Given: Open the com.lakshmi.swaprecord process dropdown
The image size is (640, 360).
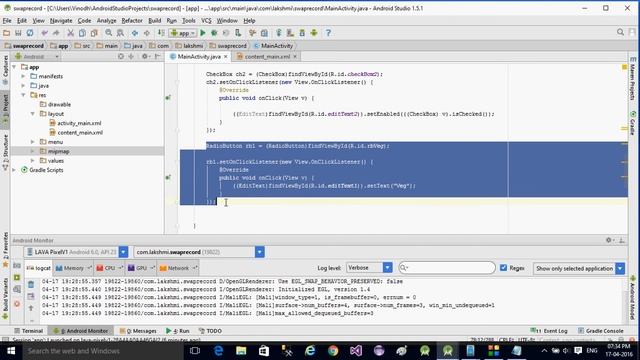Looking at the screenshot, I should (260, 252).
